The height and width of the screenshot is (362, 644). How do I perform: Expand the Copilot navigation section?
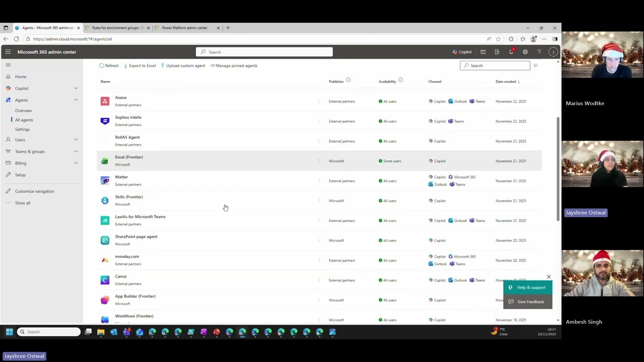click(x=76, y=88)
